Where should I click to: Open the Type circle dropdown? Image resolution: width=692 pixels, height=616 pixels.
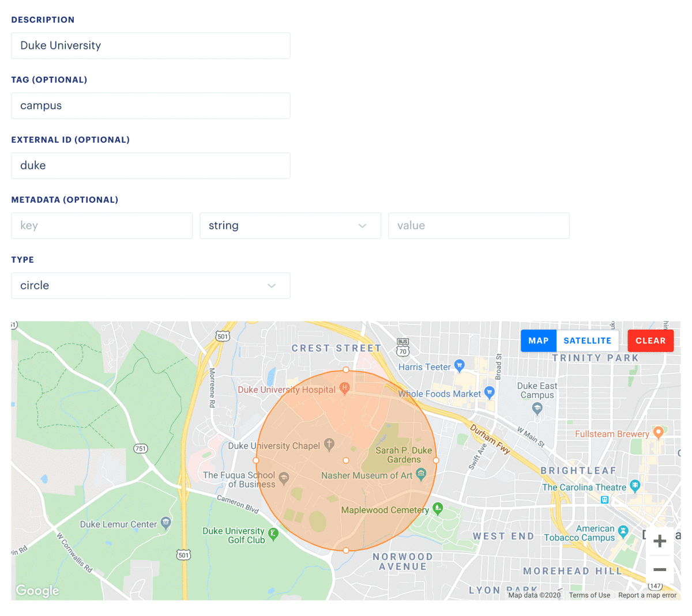pyautogui.click(x=151, y=285)
